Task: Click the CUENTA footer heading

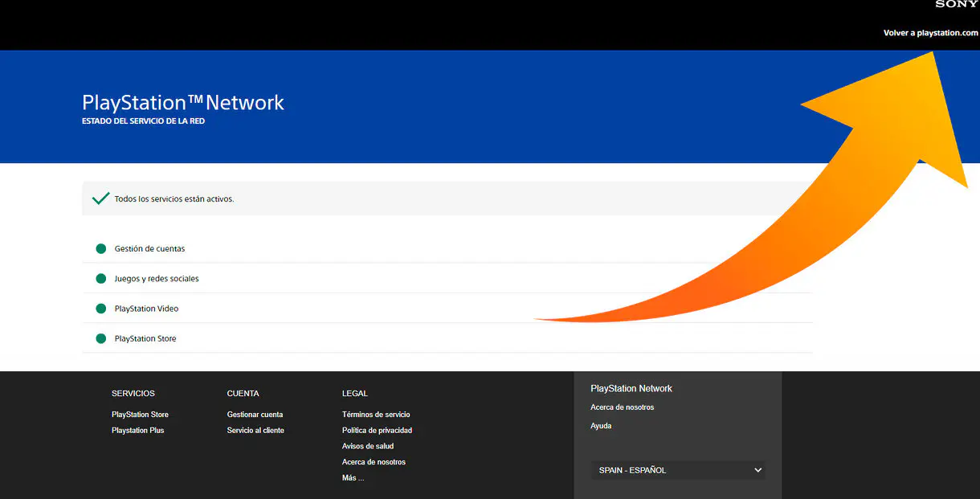Action: pos(243,394)
